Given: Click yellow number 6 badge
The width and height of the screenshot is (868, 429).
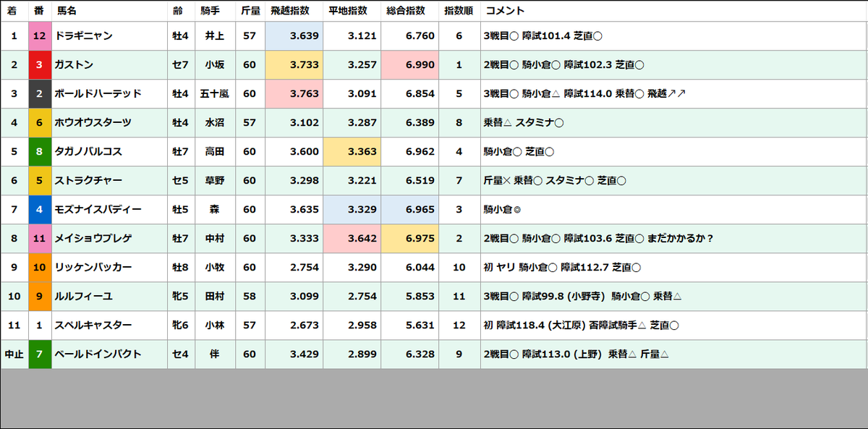Looking at the screenshot, I should pyautogui.click(x=40, y=123).
